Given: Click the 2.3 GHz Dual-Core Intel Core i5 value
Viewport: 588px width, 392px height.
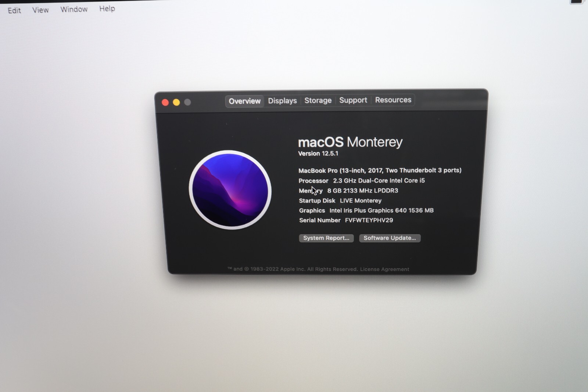Looking at the screenshot, I should 379,181.
